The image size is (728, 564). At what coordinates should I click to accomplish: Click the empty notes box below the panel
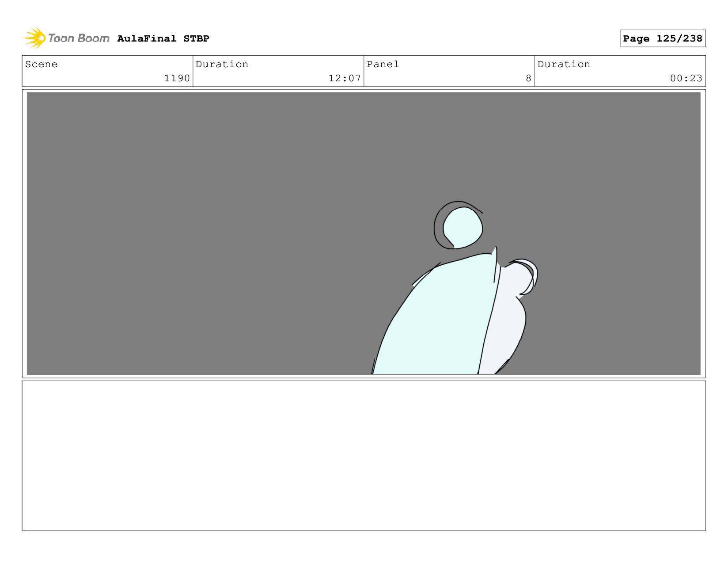pos(364,456)
